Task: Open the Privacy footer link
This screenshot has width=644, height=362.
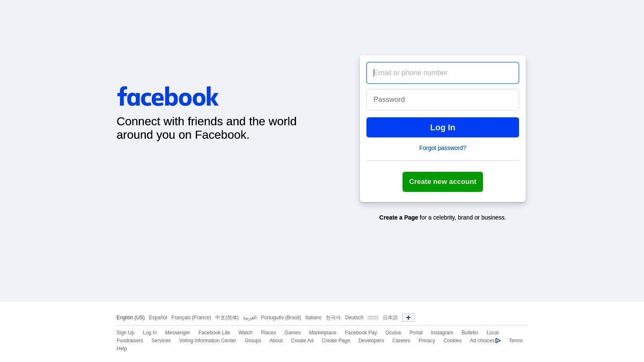Action: (x=427, y=341)
